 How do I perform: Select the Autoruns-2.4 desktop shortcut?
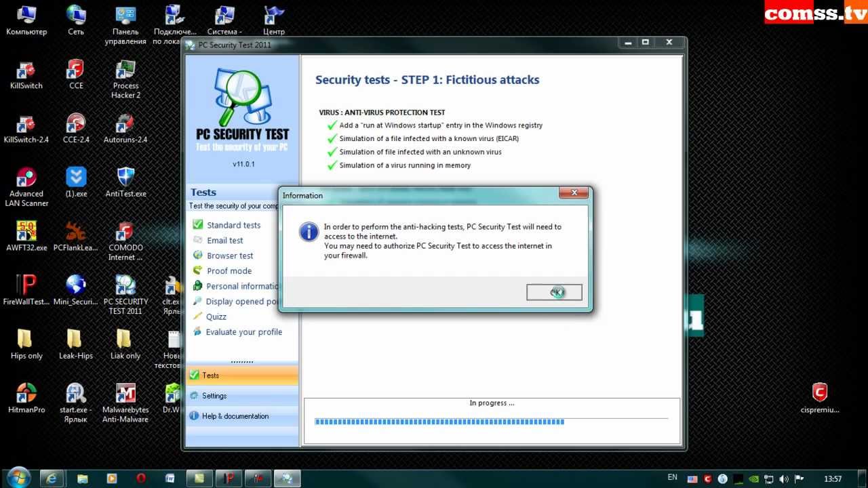pyautogui.click(x=125, y=129)
